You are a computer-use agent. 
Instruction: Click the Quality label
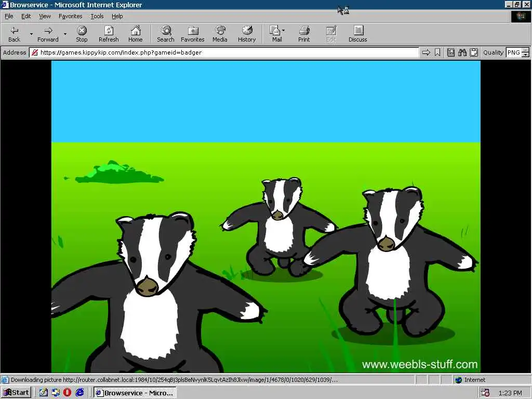click(494, 52)
